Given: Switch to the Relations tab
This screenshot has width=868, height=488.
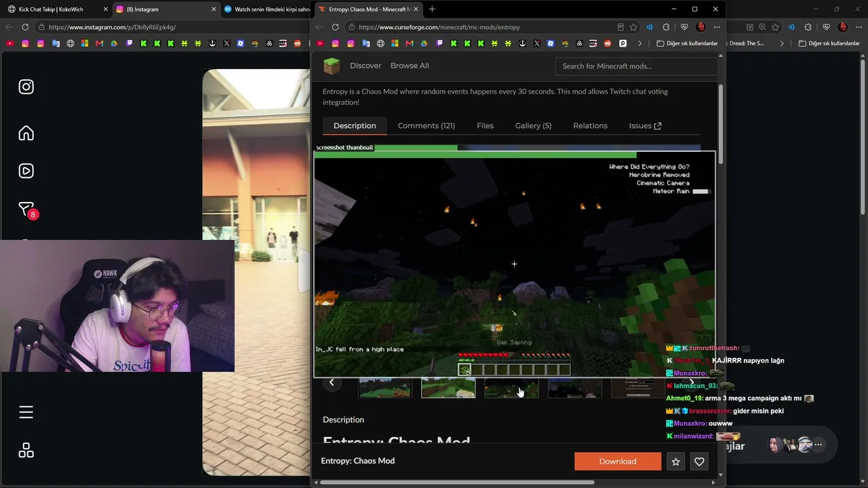Looking at the screenshot, I should 590,125.
